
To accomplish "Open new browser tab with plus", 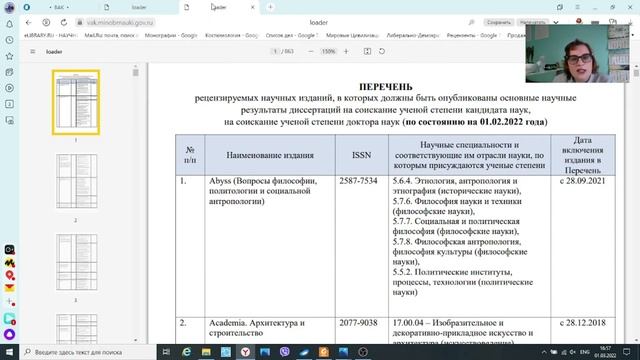I will [270, 7].
